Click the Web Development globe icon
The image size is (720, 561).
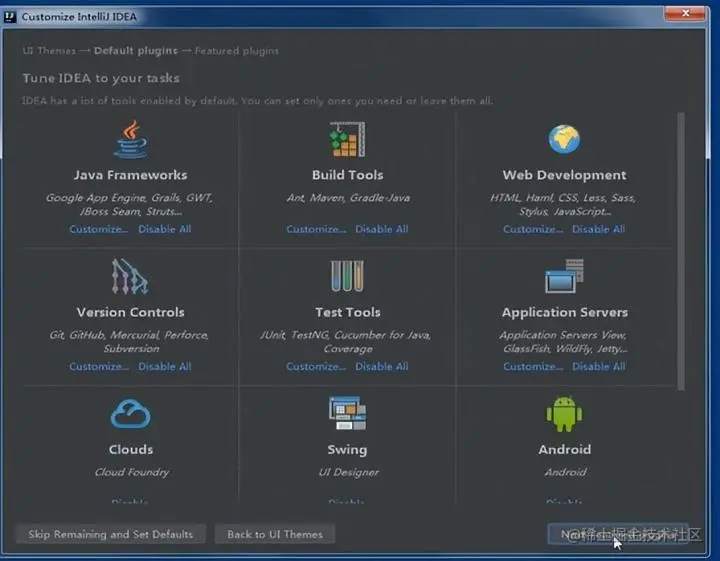(x=564, y=139)
